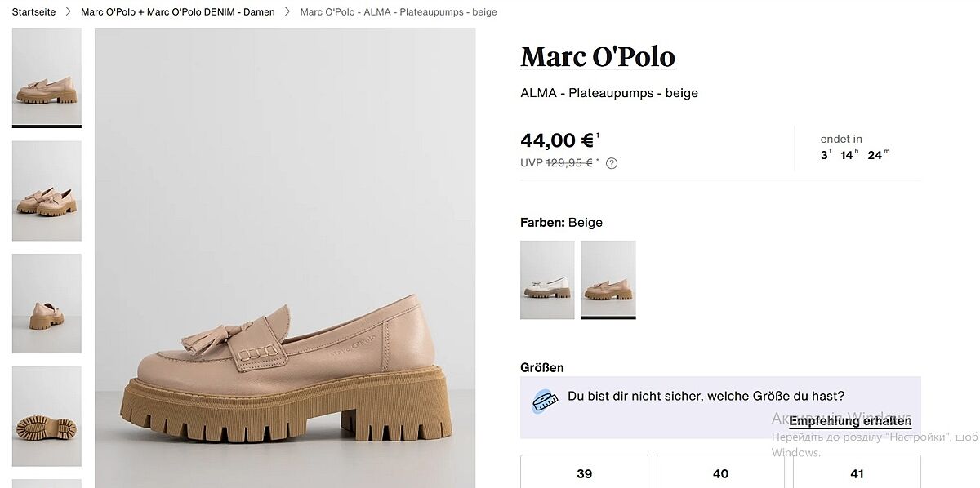980x488 pixels.
Task: Show the first side-view shoe thumbnail
Action: click(47, 78)
